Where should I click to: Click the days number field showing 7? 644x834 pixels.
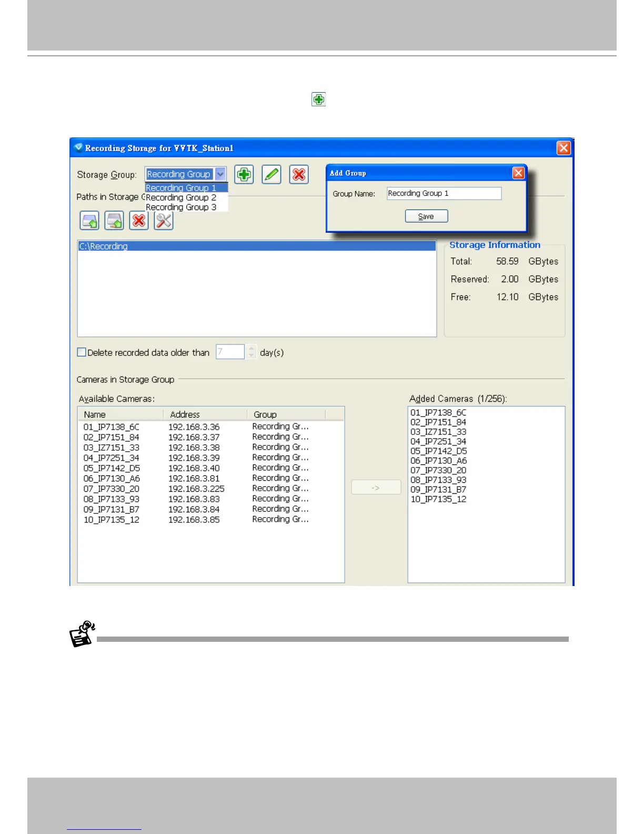point(230,352)
